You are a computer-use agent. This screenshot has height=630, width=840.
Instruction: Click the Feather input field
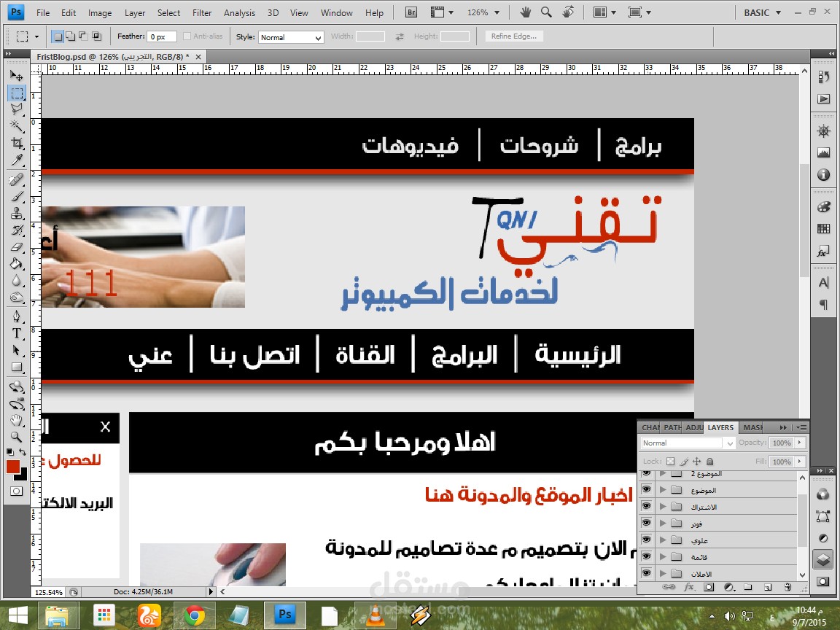tap(161, 37)
